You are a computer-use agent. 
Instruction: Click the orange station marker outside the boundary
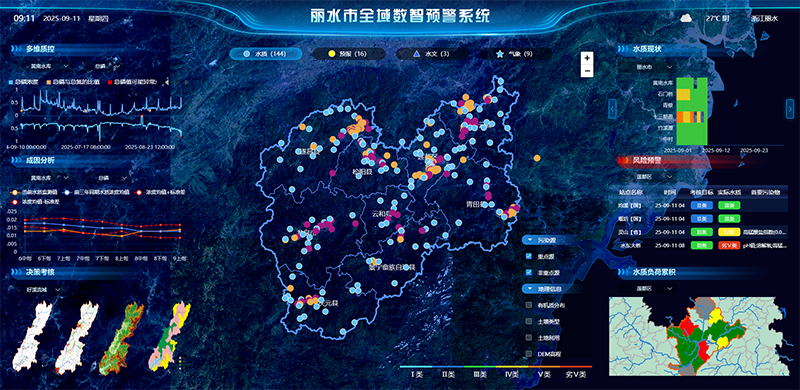[537, 158]
